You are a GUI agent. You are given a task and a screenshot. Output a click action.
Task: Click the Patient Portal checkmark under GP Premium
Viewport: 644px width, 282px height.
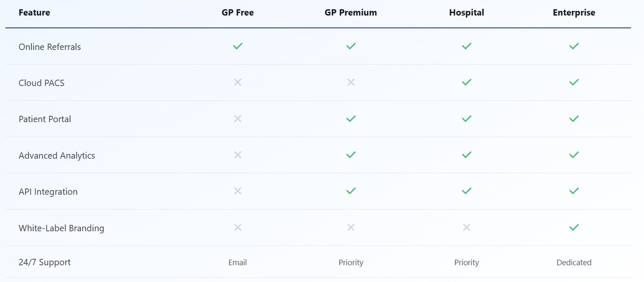[x=351, y=119]
